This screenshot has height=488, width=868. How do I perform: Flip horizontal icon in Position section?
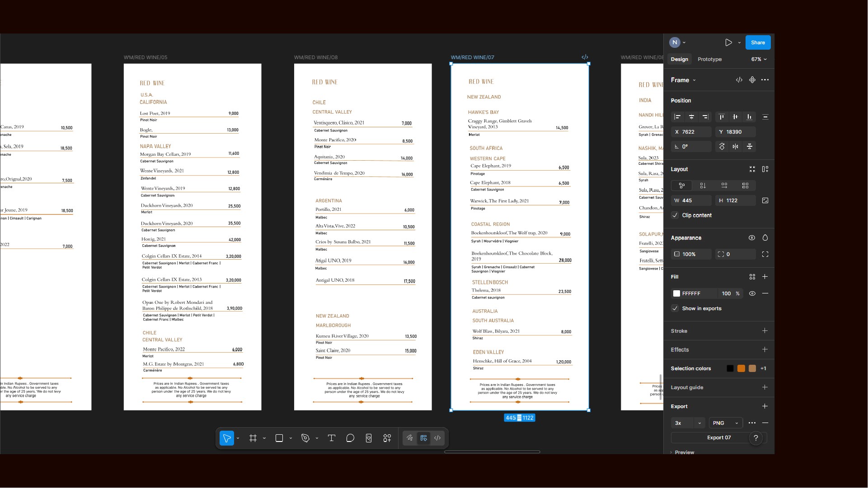click(x=736, y=146)
